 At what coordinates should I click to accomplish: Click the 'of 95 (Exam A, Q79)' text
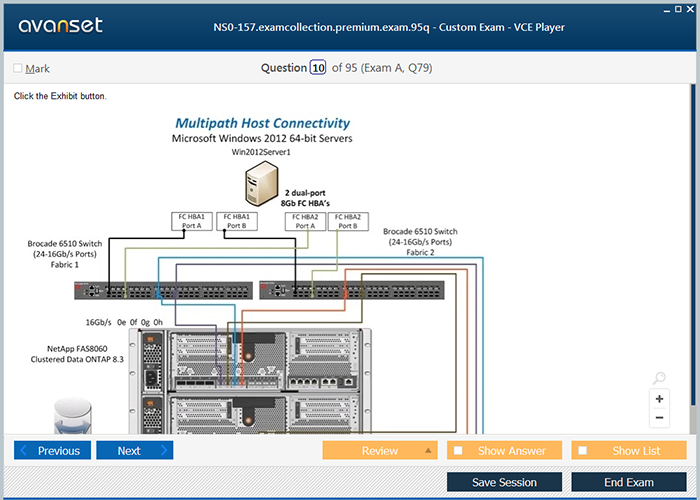(382, 68)
